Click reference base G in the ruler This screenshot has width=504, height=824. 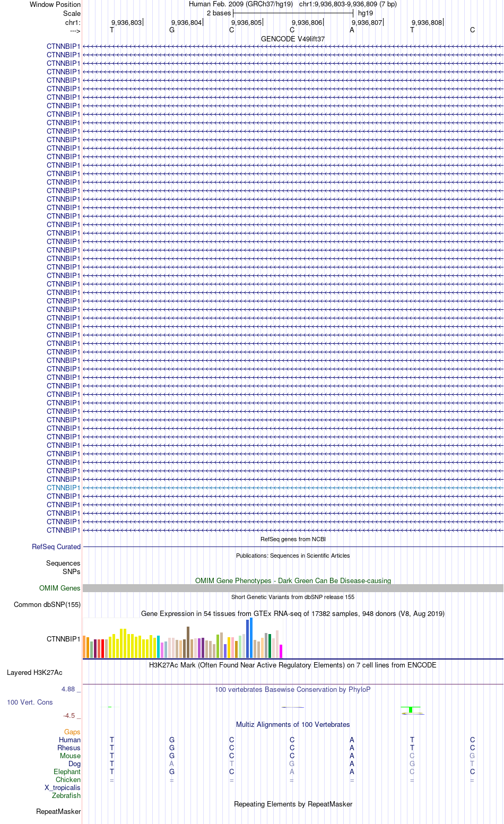[172, 30]
